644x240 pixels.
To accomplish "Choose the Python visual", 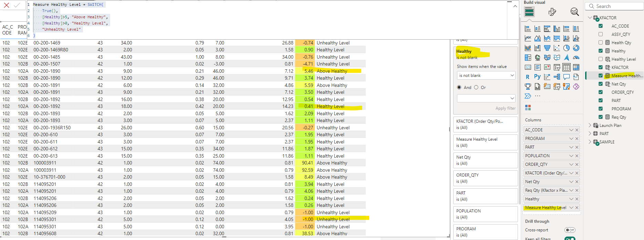I will 537,77.
